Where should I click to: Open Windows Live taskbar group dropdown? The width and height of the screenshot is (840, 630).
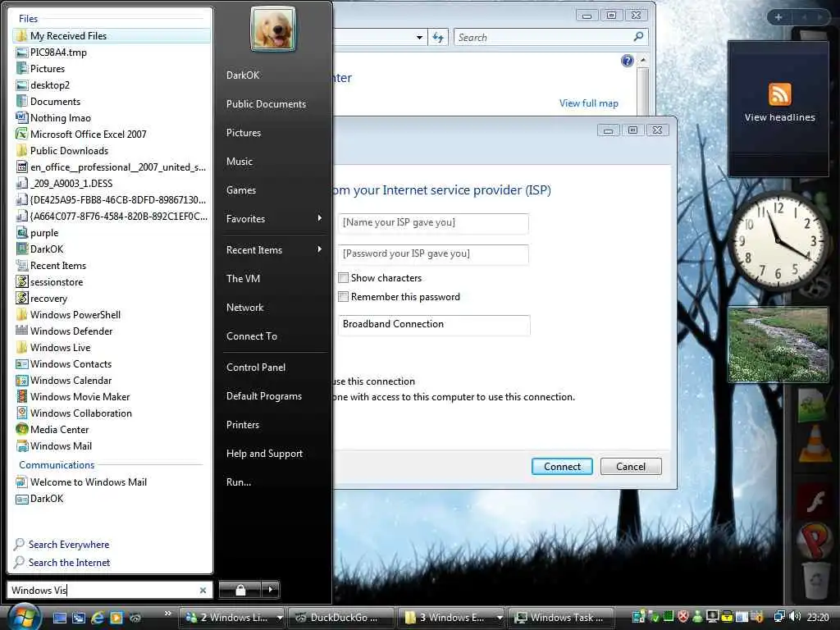pos(279,618)
